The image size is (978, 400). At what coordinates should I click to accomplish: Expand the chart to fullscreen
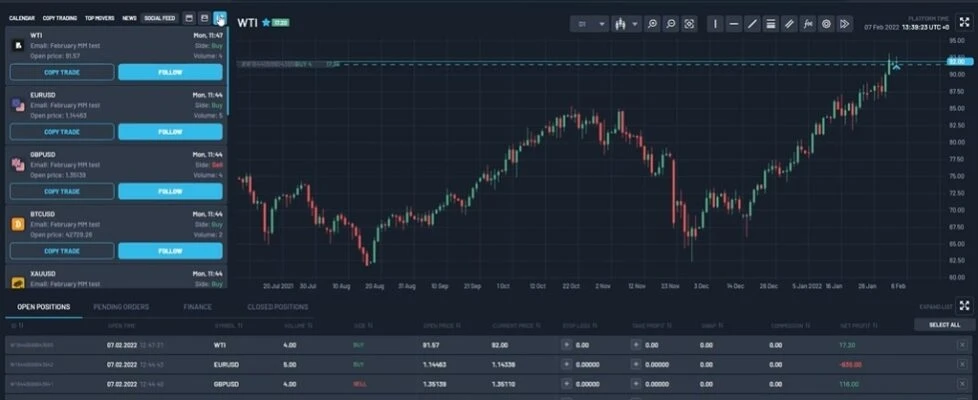(964, 22)
